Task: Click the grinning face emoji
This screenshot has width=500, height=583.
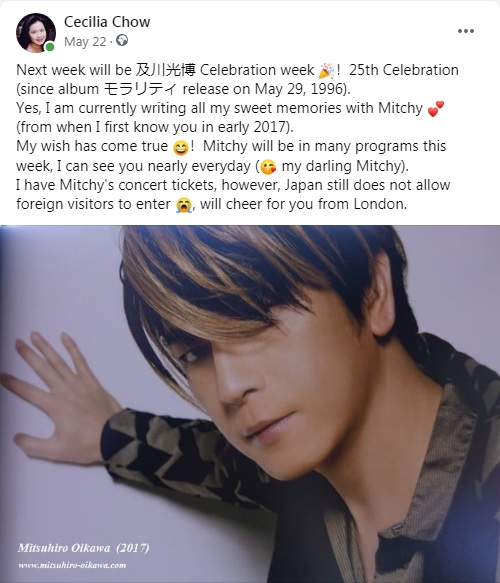Action: 181,147
